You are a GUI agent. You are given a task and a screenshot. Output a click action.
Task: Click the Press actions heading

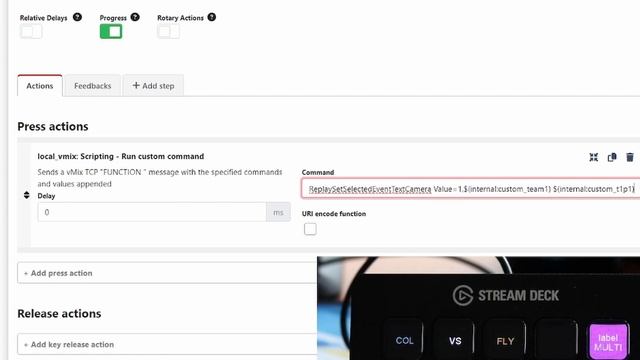pos(53,127)
